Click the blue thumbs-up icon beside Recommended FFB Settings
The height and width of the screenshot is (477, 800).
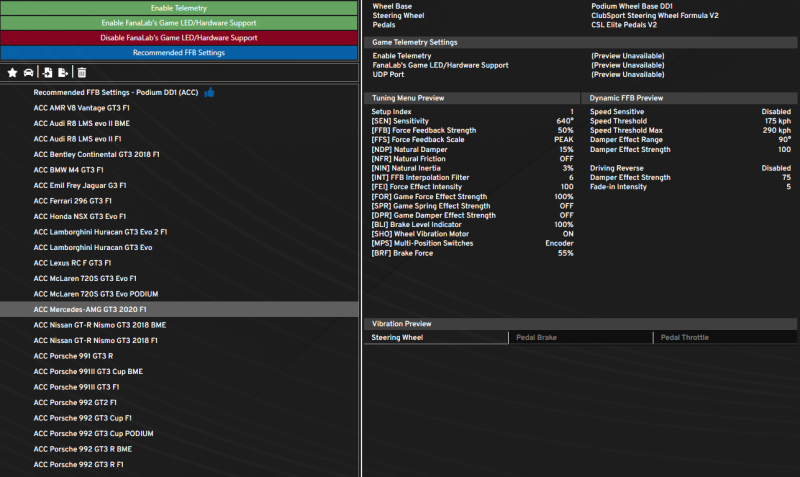tap(209, 92)
